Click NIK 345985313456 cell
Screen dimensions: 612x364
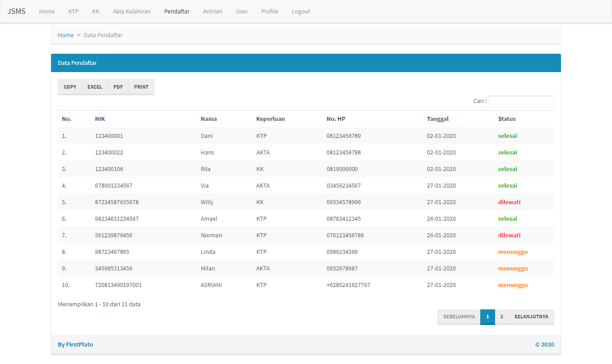point(114,268)
